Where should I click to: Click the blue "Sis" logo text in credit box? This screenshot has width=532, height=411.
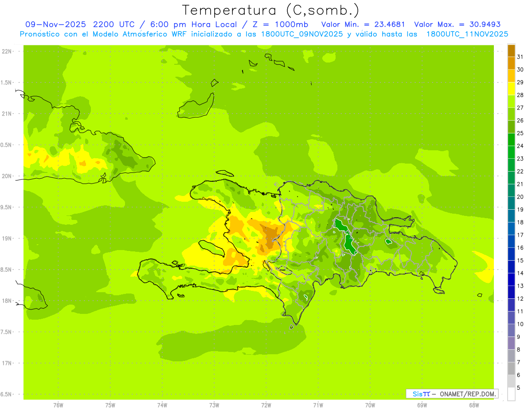(x=417, y=394)
